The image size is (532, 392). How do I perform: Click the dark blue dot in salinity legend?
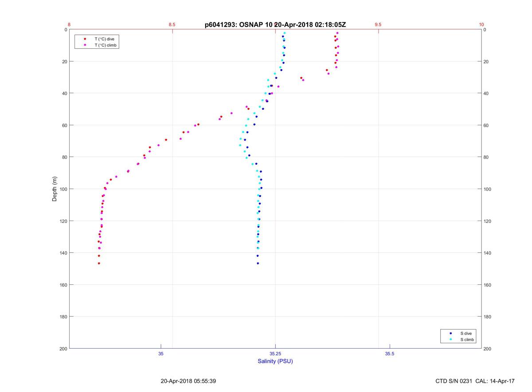click(451, 333)
